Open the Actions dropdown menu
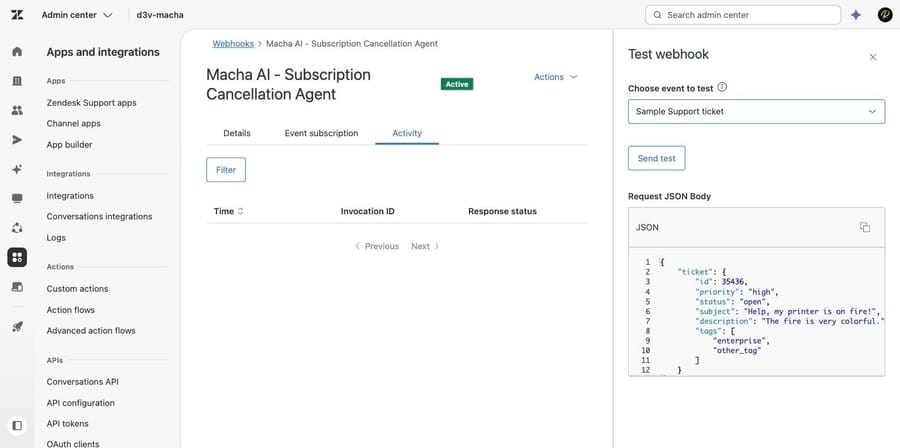The width and height of the screenshot is (900, 448). pos(555,77)
